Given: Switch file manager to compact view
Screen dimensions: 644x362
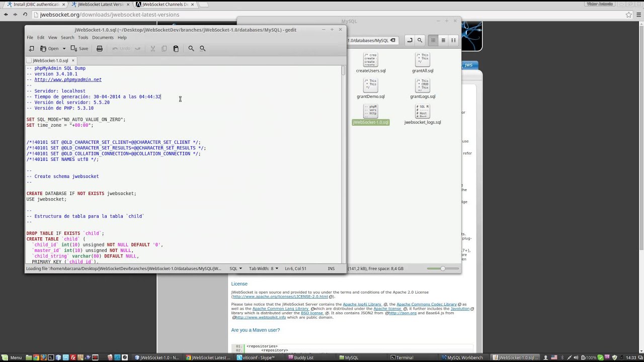Looking at the screenshot, I should click(x=453, y=40).
